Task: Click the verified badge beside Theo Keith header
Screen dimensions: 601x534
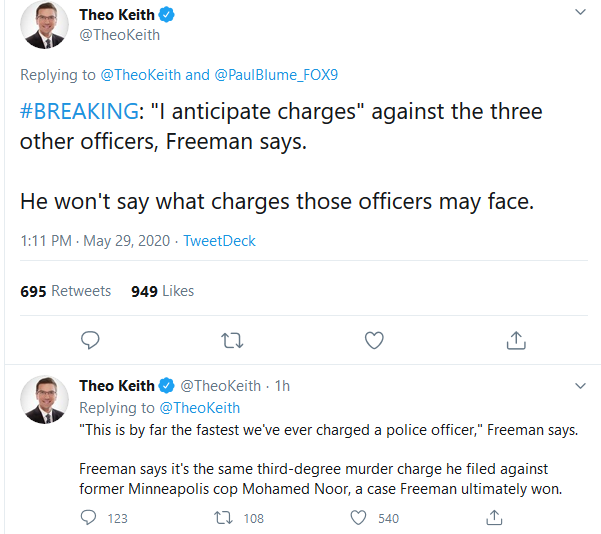Action: (x=168, y=15)
